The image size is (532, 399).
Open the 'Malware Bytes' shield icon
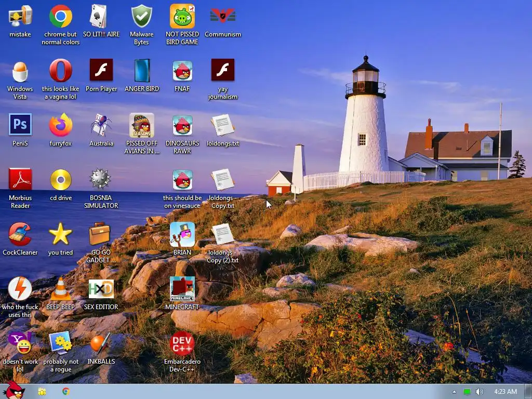click(141, 16)
